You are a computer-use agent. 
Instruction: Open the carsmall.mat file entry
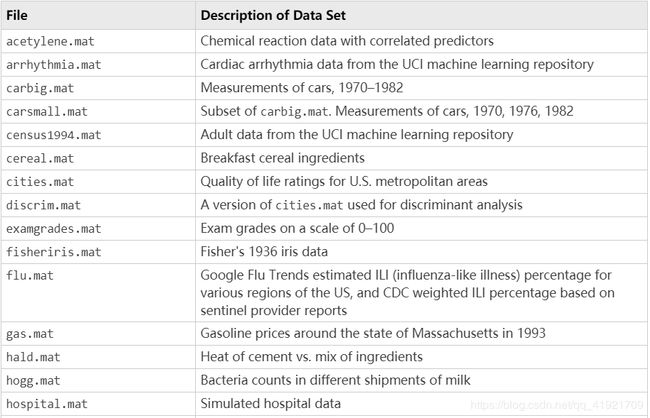[x=47, y=112]
